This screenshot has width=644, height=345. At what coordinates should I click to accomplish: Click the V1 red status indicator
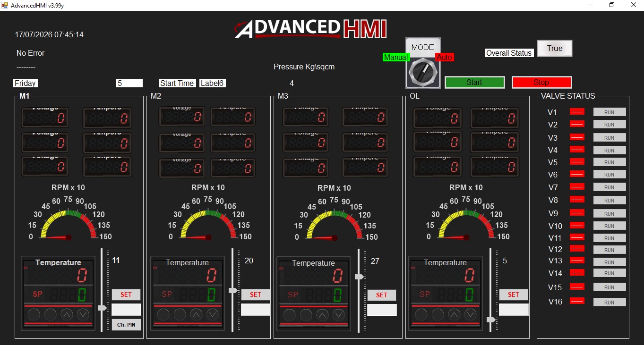click(577, 111)
